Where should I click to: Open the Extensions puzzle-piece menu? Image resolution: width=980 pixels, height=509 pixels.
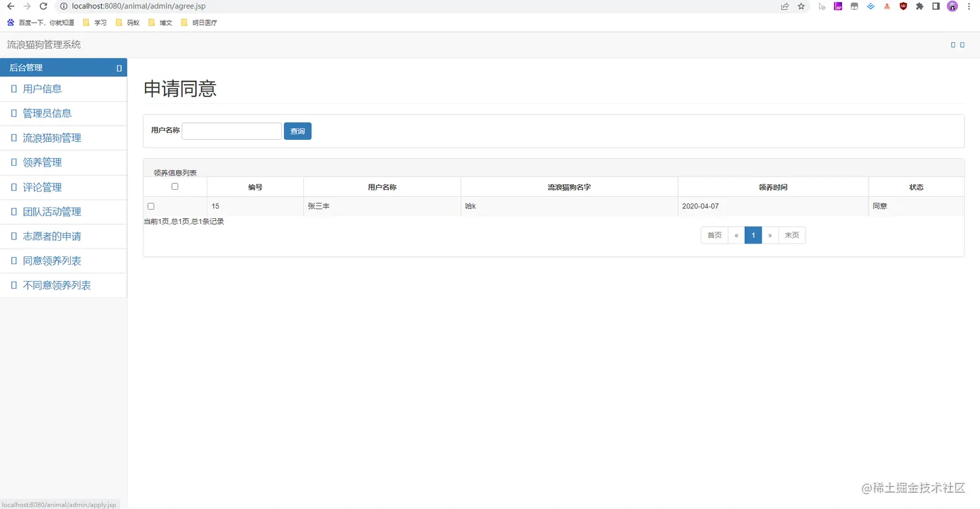tap(919, 6)
